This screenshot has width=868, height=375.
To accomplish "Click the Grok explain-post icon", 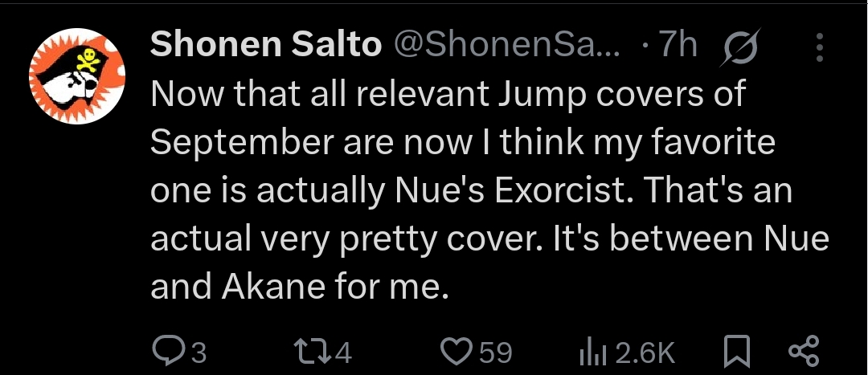I will click(741, 47).
